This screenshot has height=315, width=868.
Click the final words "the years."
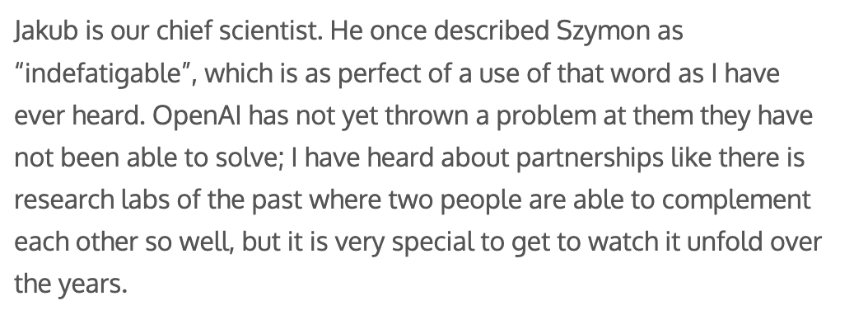click(71, 285)
